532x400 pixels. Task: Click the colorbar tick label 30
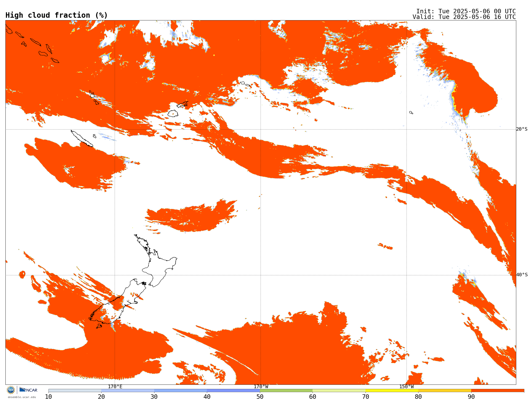[x=154, y=397]
